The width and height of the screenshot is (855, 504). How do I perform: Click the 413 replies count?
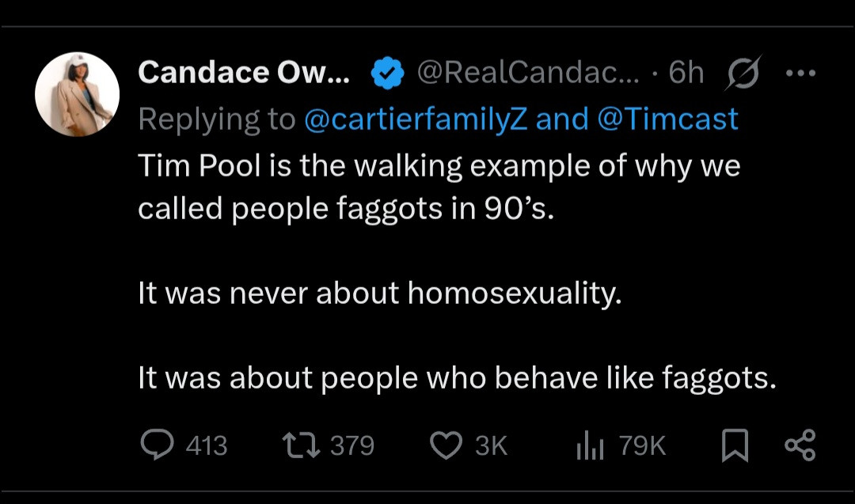tap(207, 446)
